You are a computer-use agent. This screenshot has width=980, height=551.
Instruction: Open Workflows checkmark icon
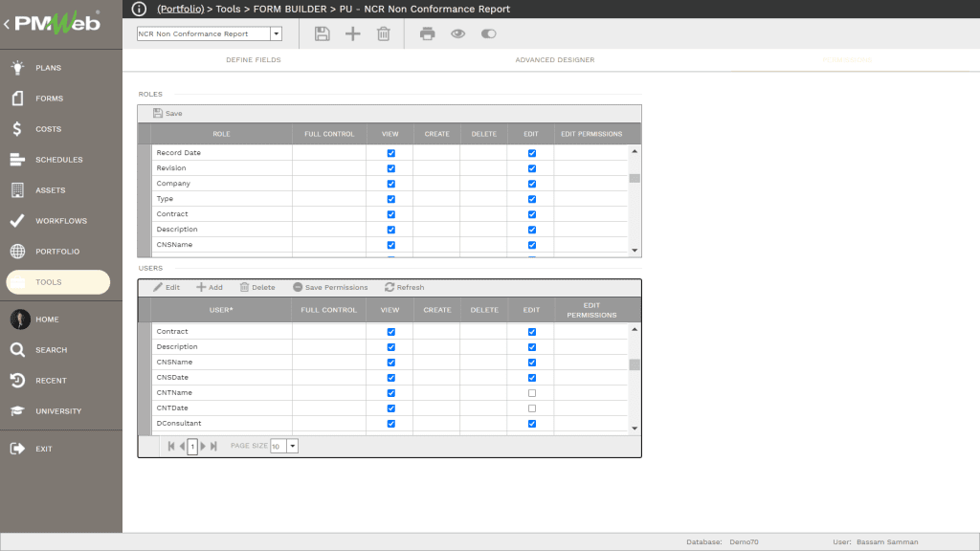click(17, 221)
